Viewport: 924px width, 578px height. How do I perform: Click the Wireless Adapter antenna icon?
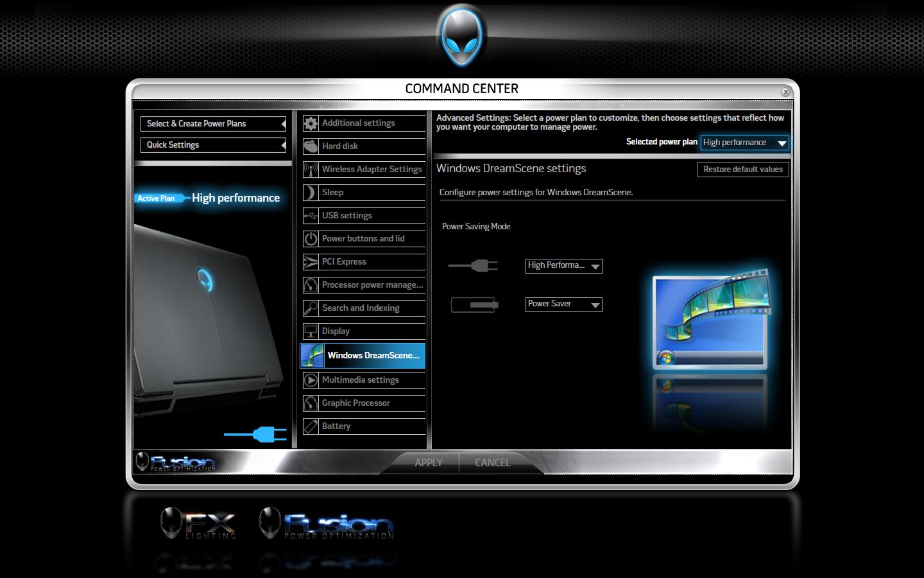click(x=311, y=170)
